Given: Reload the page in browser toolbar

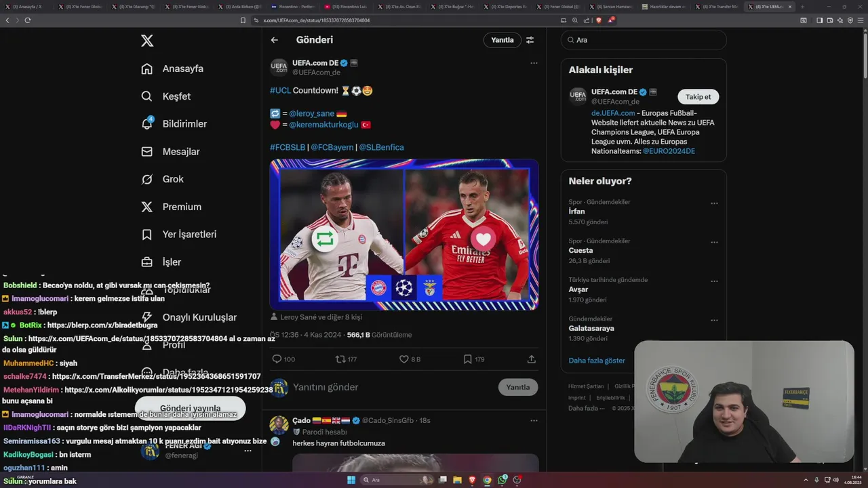Looking at the screenshot, I should coord(28,20).
